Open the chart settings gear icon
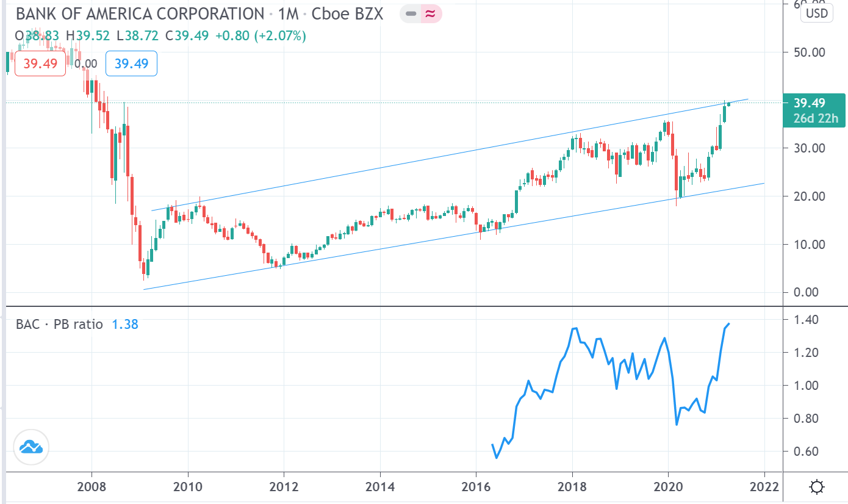The height and width of the screenshot is (504, 848). pos(816,487)
